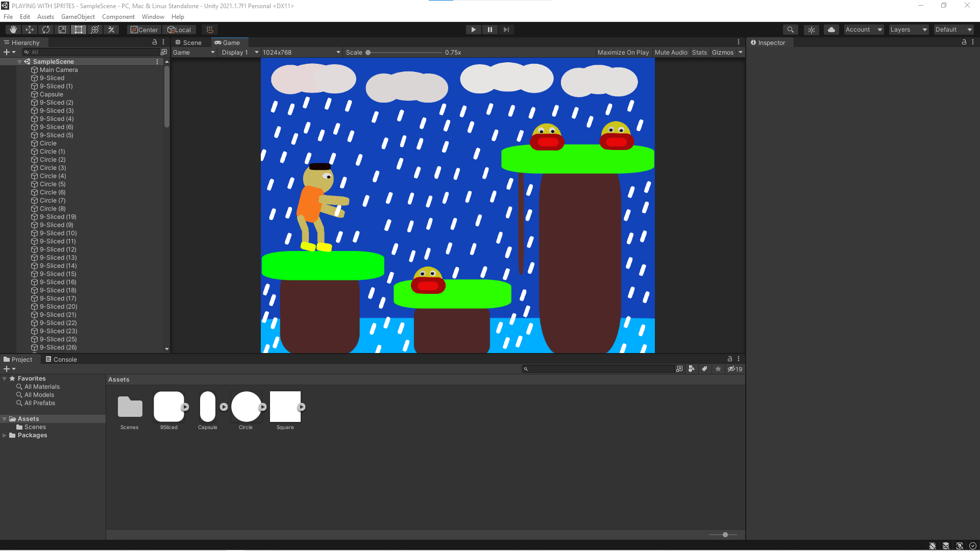Toggle grid snapping options
980x551 pixels.
(x=209, y=29)
